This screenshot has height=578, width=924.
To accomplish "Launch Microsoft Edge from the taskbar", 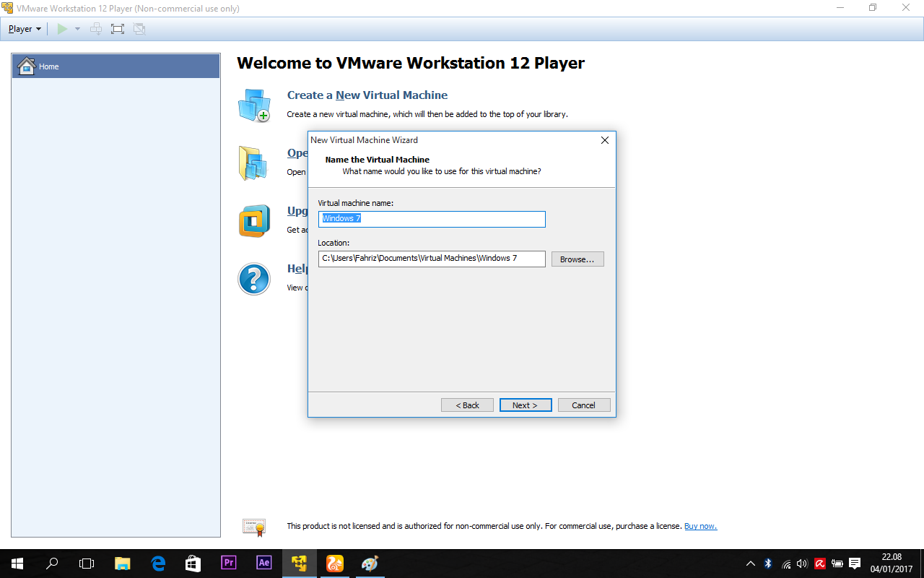I will 158,564.
